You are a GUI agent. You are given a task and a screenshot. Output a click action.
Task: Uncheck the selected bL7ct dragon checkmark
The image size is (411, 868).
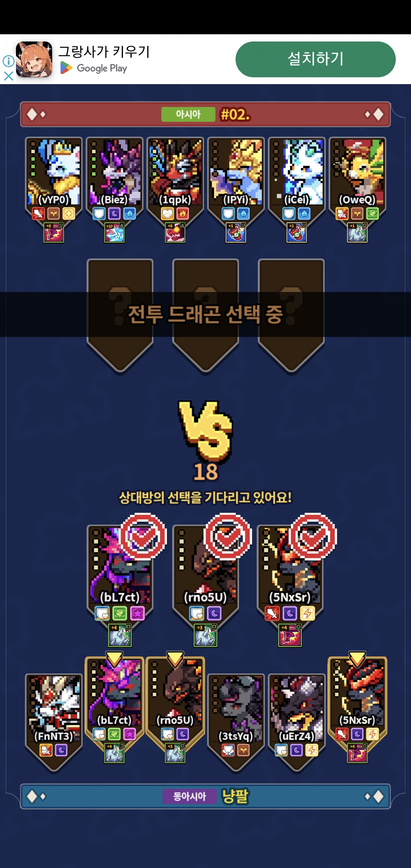click(x=143, y=536)
